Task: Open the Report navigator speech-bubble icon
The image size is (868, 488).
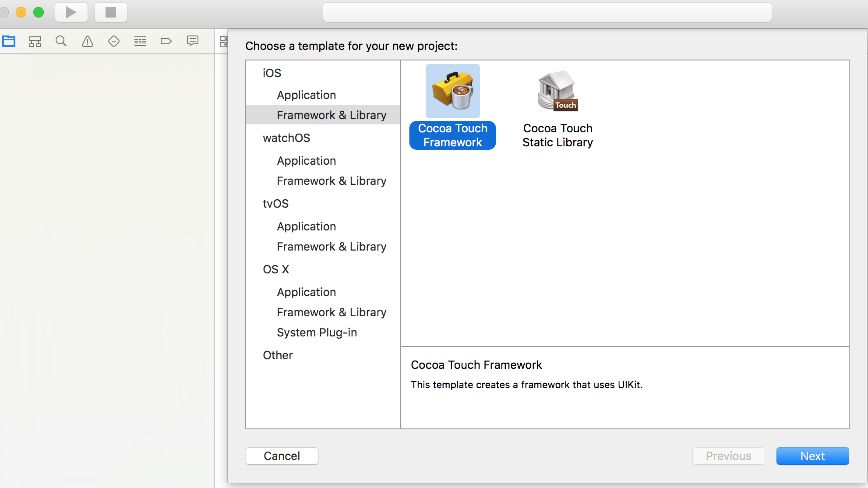Action: coord(193,41)
